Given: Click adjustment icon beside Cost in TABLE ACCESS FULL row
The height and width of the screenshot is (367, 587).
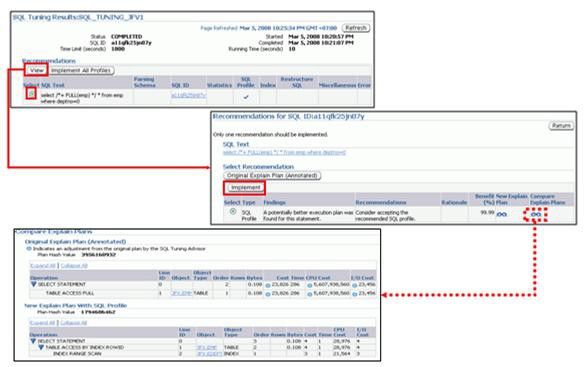Looking at the screenshot, I should tap(268, 294).
